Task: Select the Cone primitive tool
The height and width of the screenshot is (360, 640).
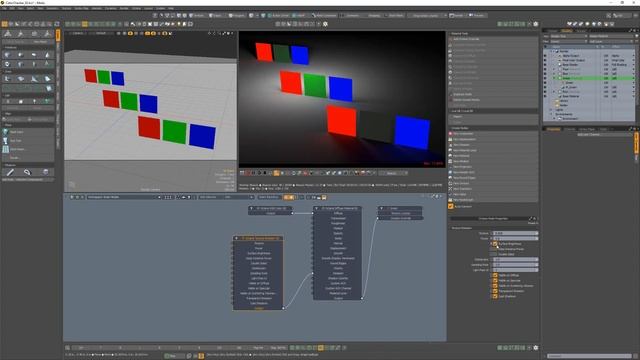Action: tap(47, 55)
